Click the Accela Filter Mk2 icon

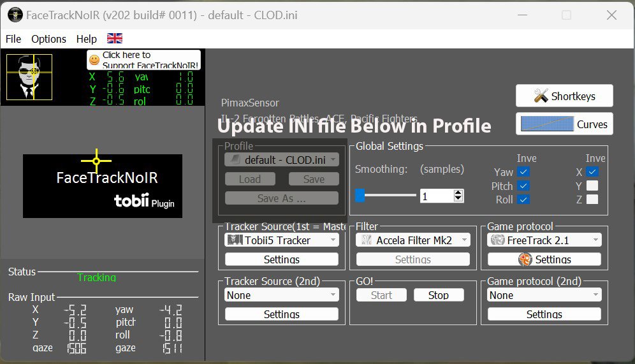[x=367, y=240]
